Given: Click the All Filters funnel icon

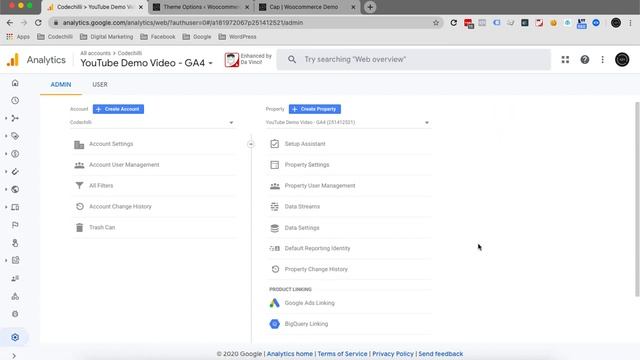Looking at the screenshot, I should pos(79,186).
